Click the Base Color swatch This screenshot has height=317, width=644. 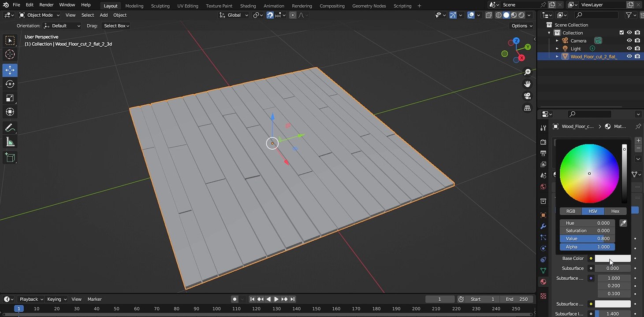[x=613, y=258]
